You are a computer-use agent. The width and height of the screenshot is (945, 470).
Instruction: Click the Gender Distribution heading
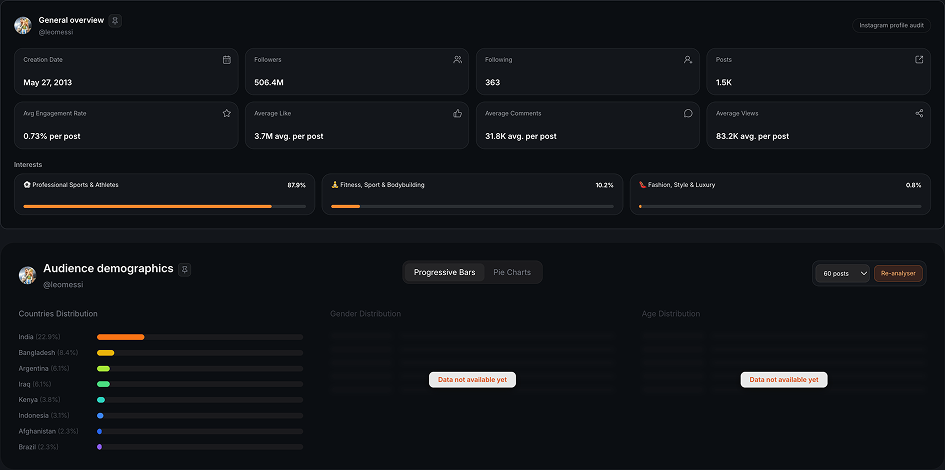tap(365, 314)
